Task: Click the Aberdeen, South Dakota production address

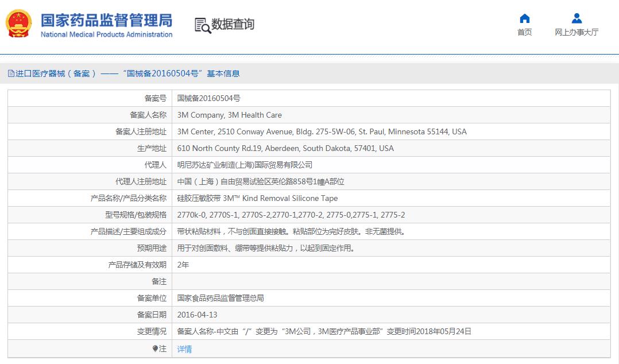Action: tap(285, 148)
